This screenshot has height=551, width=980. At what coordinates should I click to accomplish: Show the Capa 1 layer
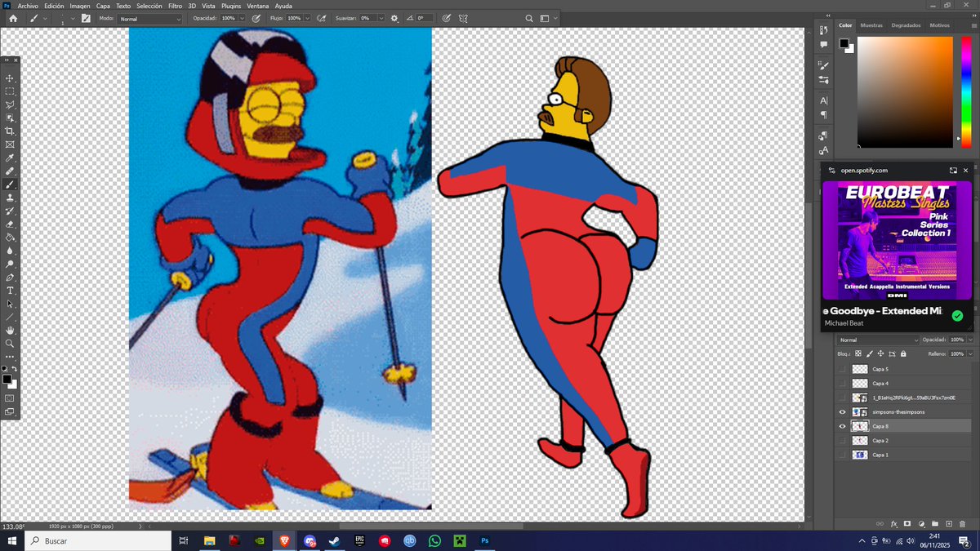[x=843, y=455]
